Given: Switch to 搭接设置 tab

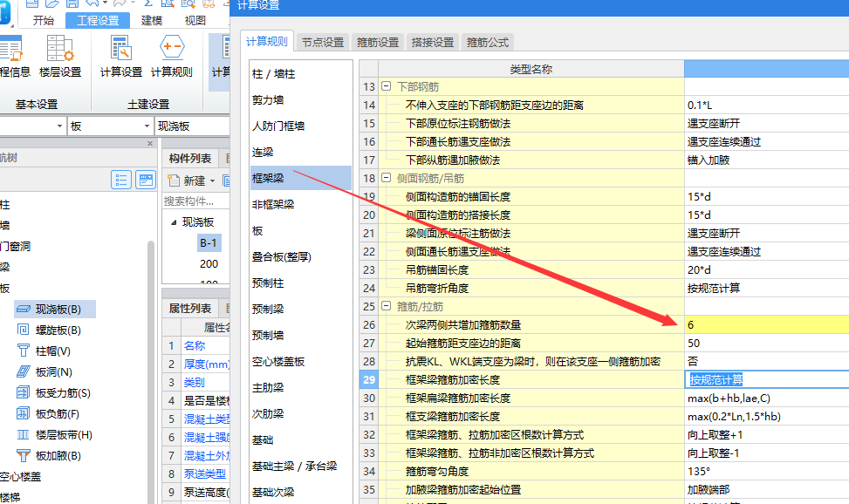Looking at the screenshot, I should (x=433, y=42).
